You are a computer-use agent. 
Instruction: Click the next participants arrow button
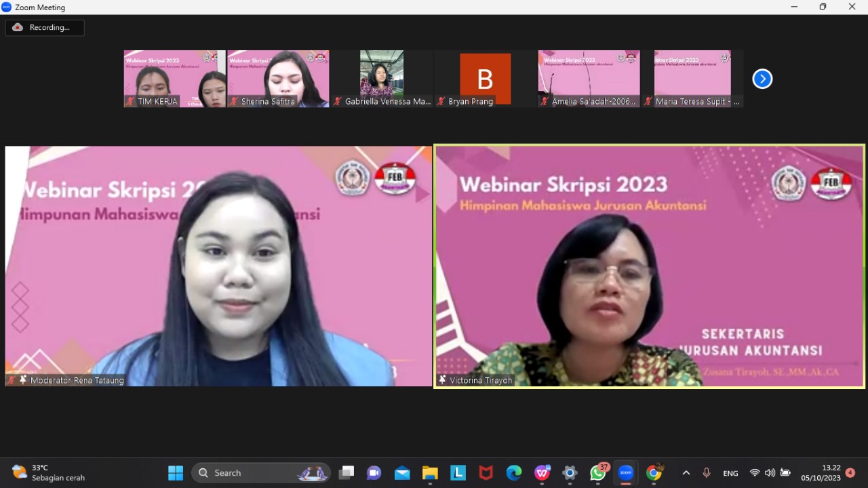[762, 79]
